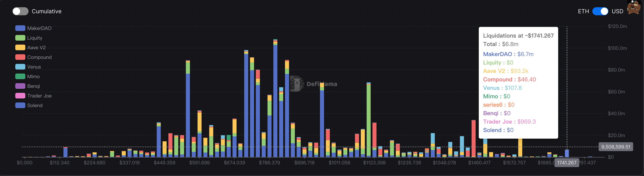Click the x-axis label $0.000

click(25, 163)
